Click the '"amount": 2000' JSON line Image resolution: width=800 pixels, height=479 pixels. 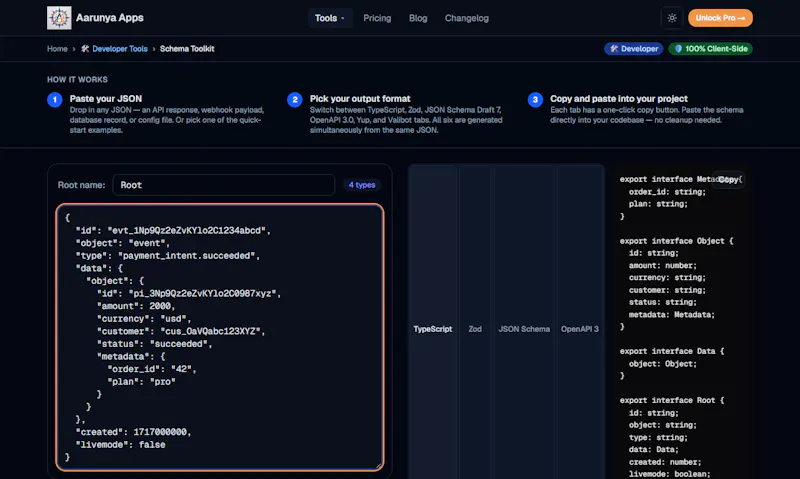[136, 306]
